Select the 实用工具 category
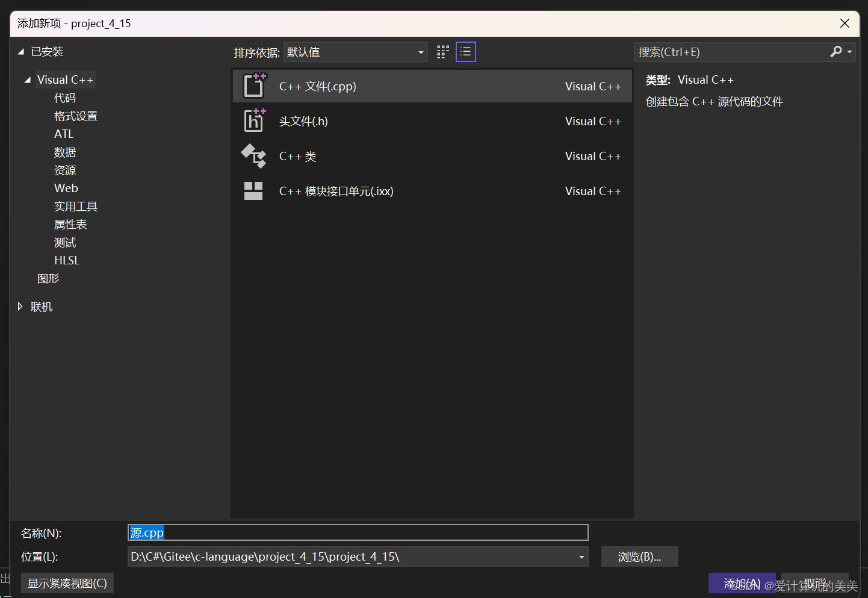Viewport: 868px width, 598px height. 76,206
